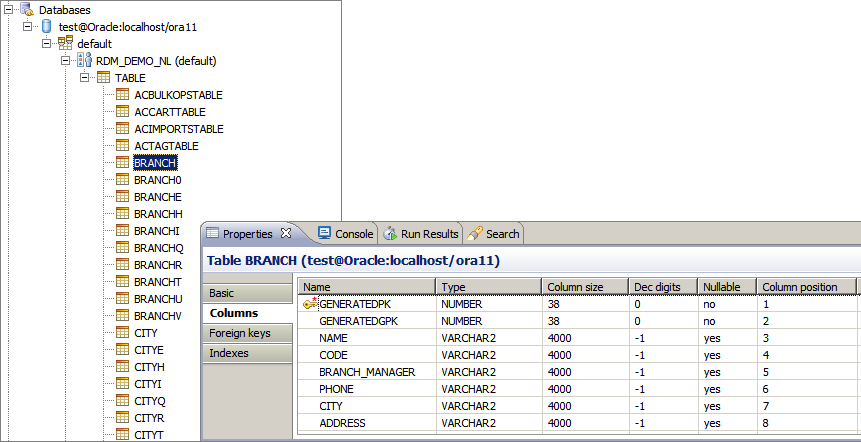Click the default schema group icon
861x442 pixels.
click(65, 44)
